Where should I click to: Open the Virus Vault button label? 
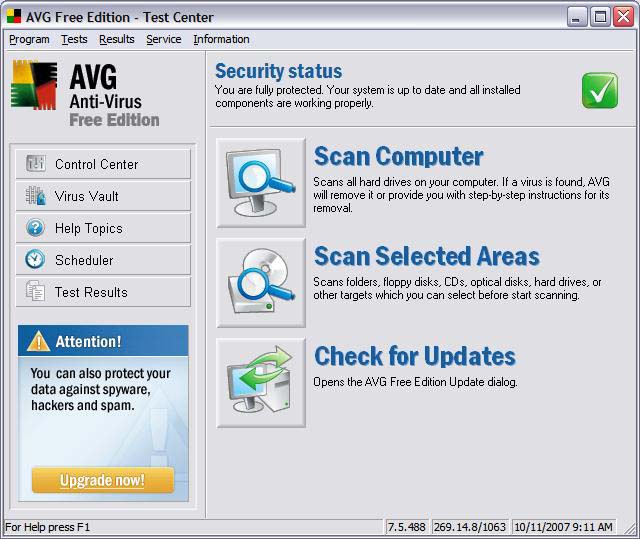click(87, 196)
